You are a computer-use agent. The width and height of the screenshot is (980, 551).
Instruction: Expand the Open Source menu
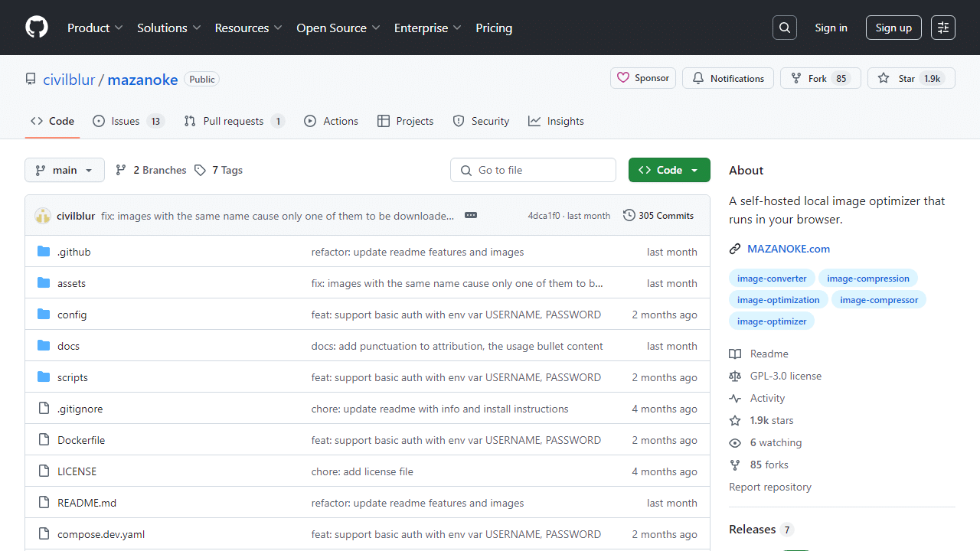[338, 28]
